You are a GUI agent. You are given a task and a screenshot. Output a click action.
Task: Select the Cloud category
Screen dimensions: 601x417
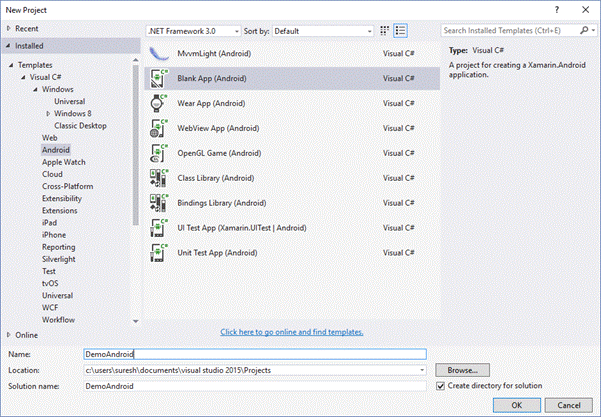[x=53, y=174]
